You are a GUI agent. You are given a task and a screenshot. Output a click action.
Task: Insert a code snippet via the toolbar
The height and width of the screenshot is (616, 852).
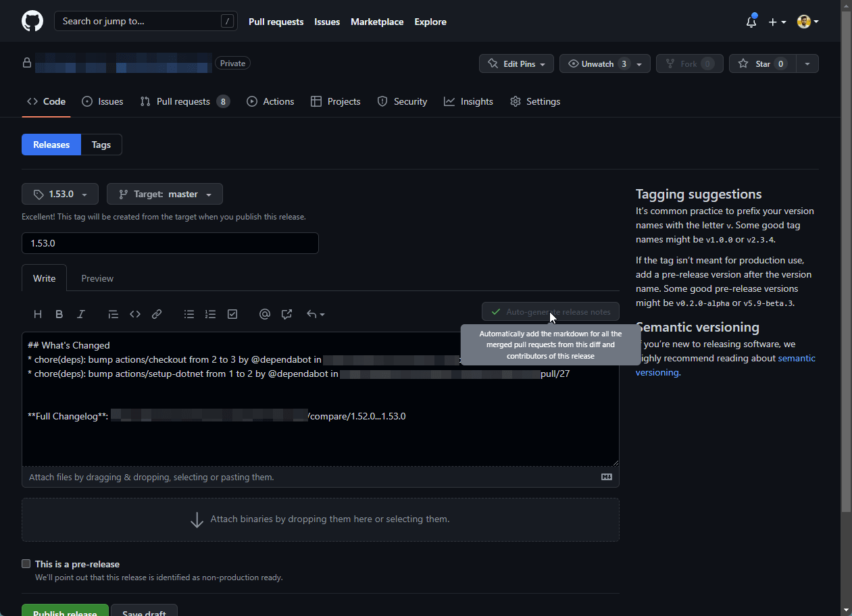pyautogui.click(x=134, y=313)
